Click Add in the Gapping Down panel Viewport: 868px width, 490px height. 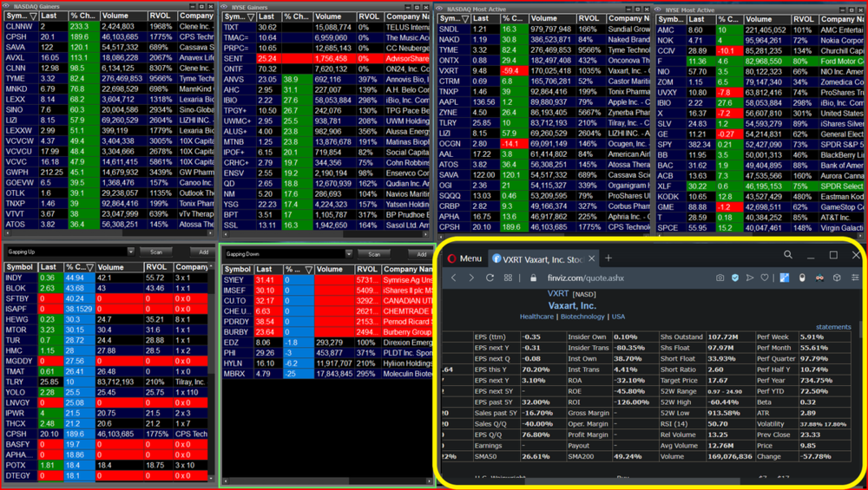pyautogui.click(x=421, y=254)
